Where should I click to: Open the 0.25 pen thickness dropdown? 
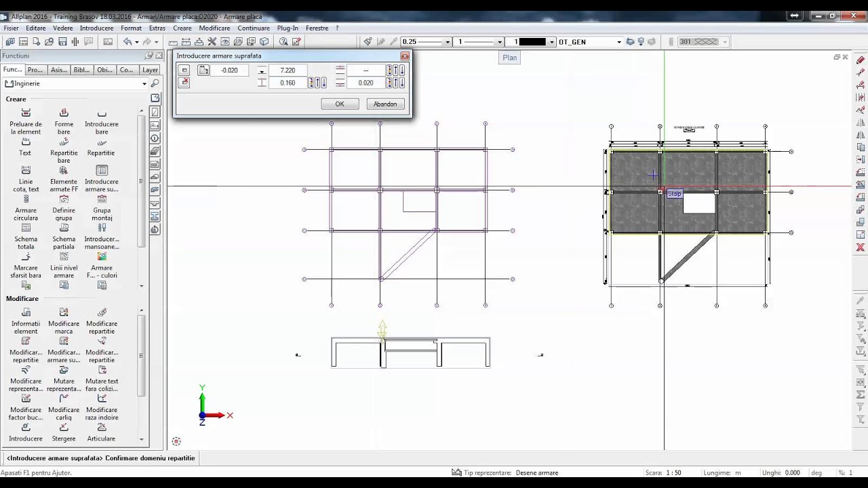pos(448,42)
